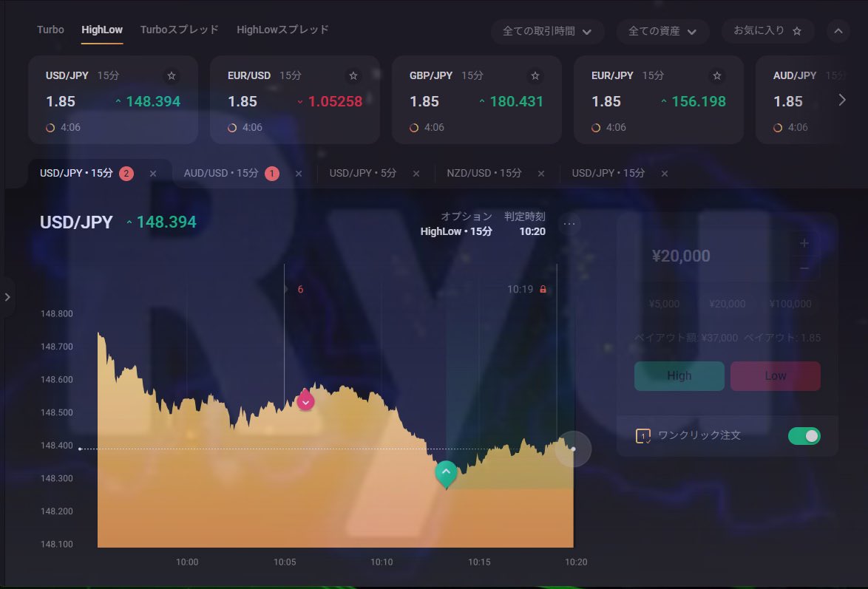This screenshot has width=868, height=589.
Task: Select the HighLow tab
Action: (102, 30)
